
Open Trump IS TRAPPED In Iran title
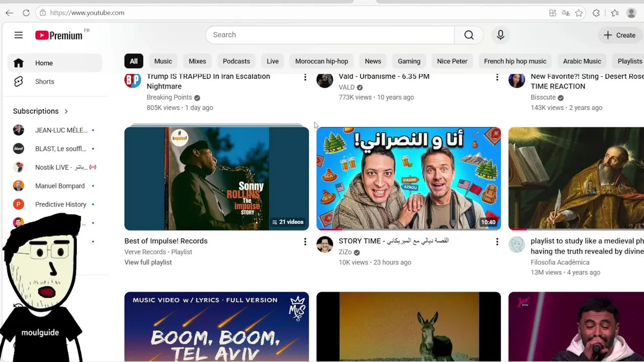pos(208,81)
